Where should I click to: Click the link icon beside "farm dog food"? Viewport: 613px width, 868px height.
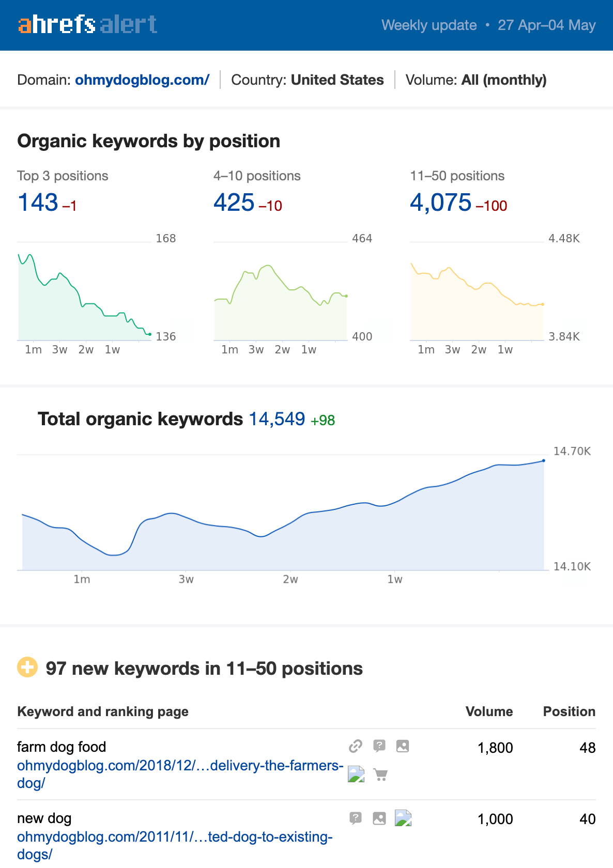356,746
